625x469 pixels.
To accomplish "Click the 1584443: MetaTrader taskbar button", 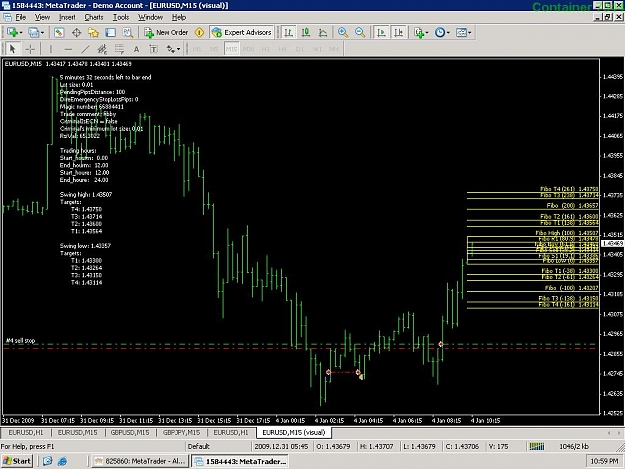I will click(240, 461).
